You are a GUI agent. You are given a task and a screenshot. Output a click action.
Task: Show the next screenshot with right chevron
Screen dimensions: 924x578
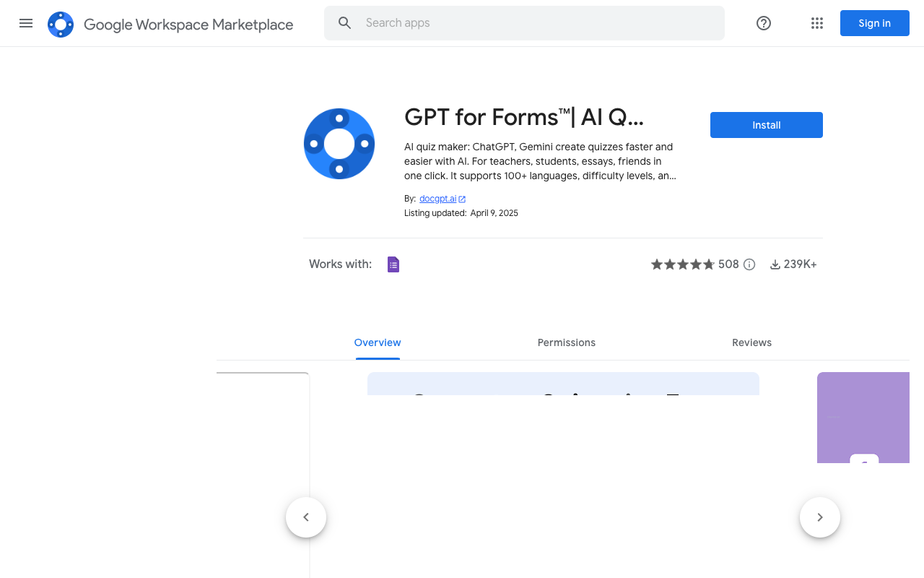[820, 517]
